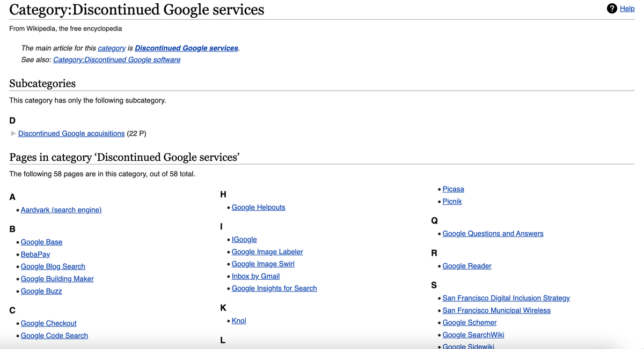Open the Picasa article
This screenshot has width=644, height=349.
[x=453, y=189]
